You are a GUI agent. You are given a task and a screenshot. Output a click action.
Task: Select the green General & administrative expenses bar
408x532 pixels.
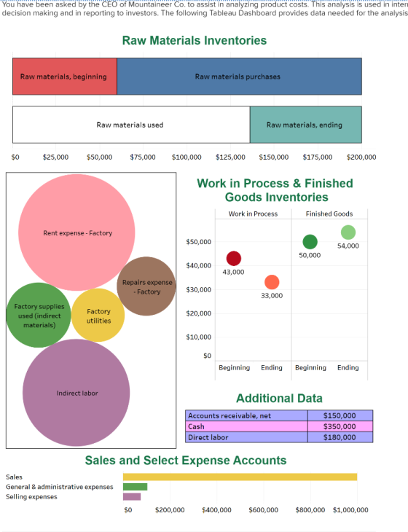coord(135,487)
